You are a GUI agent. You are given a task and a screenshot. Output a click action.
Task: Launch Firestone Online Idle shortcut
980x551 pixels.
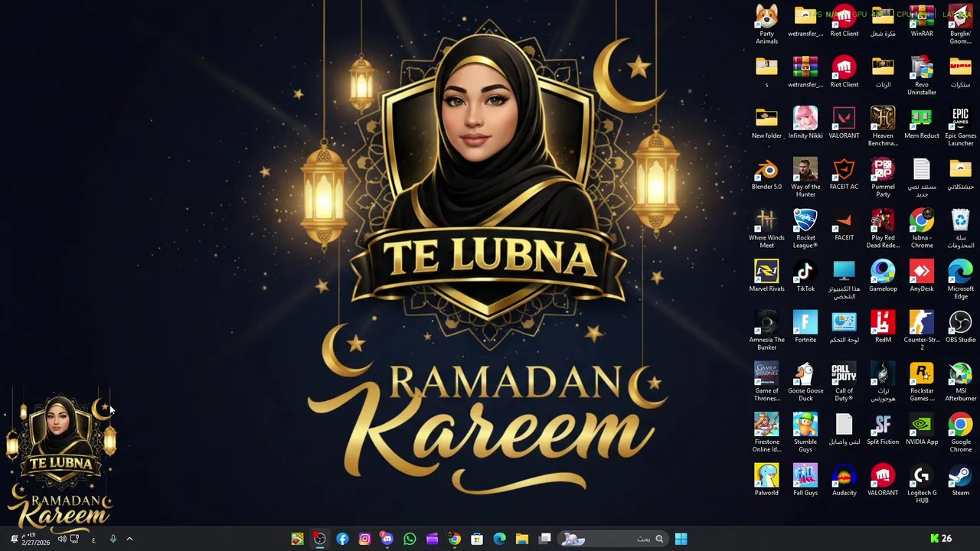click(766, 433)
